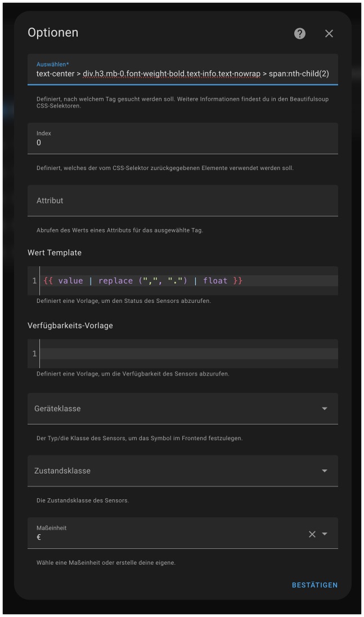Image resolution: width=364 pixels, height=617 pixels.
Task: Select line number 1 of Wert Template
Action: [34, 280]
